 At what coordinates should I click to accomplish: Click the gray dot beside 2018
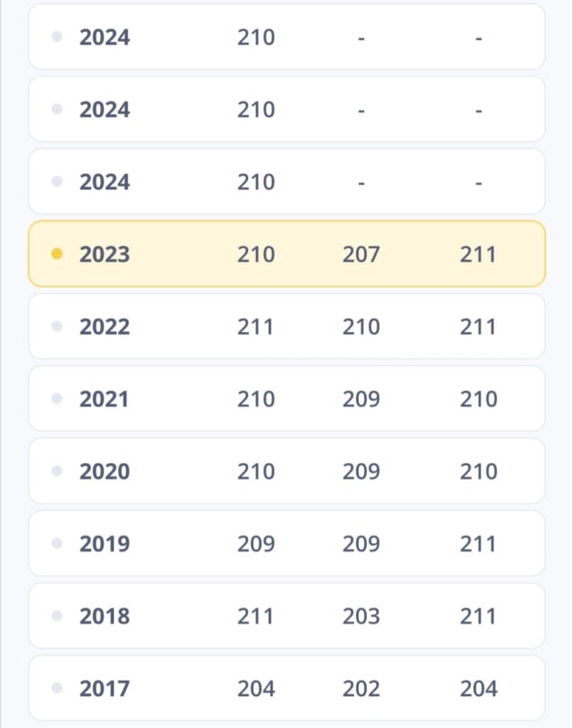[x=57, y=616]
